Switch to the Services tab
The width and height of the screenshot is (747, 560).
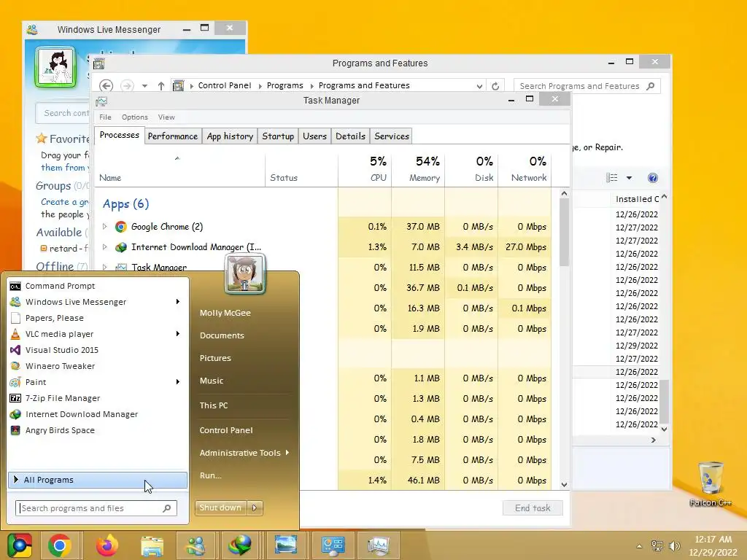392,136
